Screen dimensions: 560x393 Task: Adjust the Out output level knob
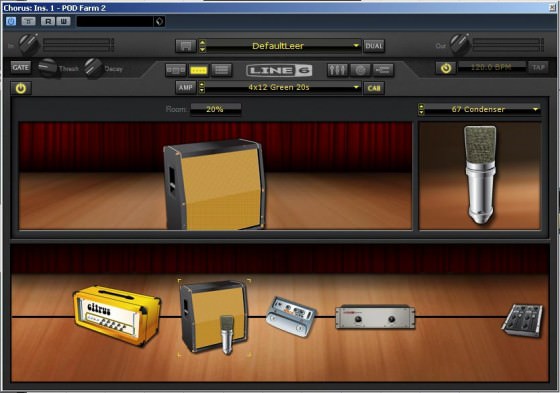coord(459,44)
